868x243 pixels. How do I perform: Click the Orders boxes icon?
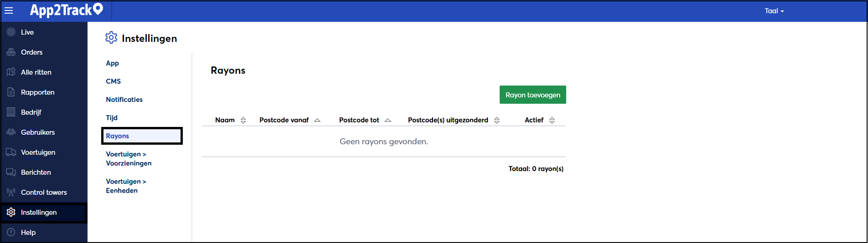coord(11,52)
